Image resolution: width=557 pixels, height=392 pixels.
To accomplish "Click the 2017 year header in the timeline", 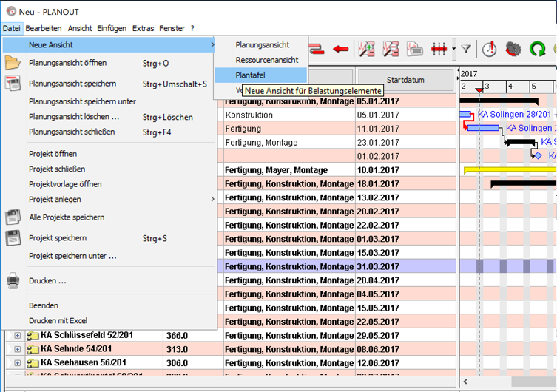I will coord(469,74).
